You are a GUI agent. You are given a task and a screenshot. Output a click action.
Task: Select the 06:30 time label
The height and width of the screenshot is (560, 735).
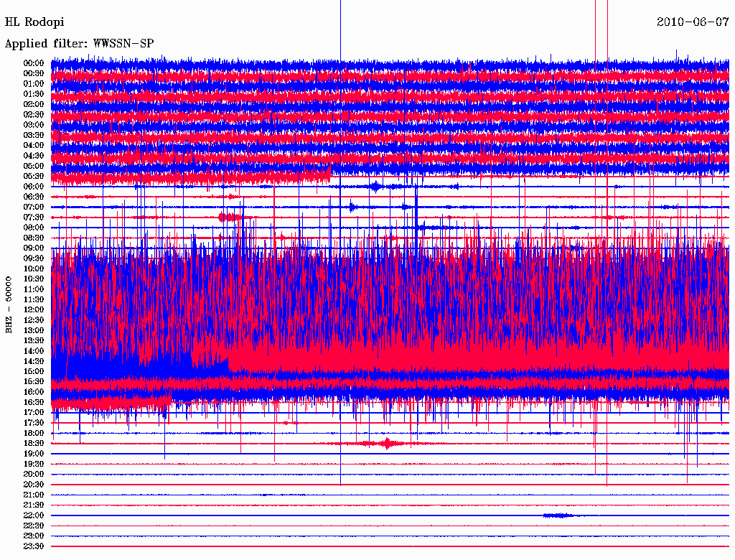tap(34, 197)
